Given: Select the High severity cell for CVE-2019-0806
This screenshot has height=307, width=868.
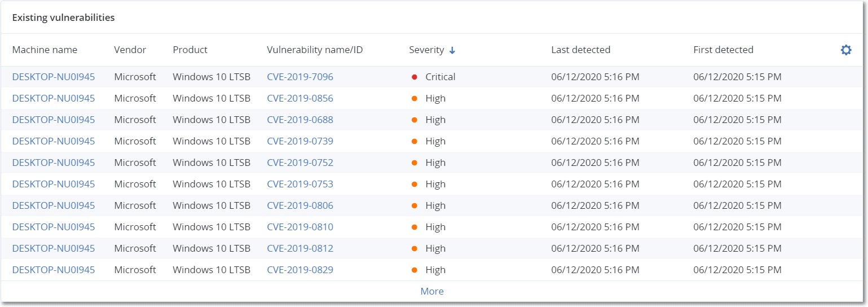Looking at the screenshot, I should [x=435, y=205].
